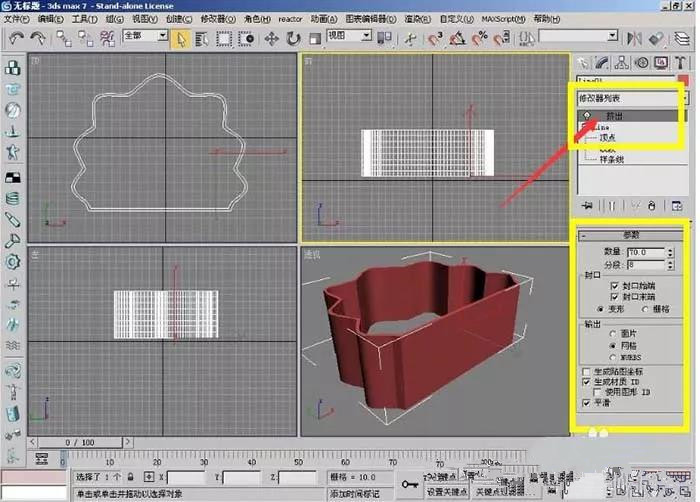Image resolution: width=700 pixels, height=502 pixels.
Task: Click the 设置关键点 button
Action: [447, 492]
